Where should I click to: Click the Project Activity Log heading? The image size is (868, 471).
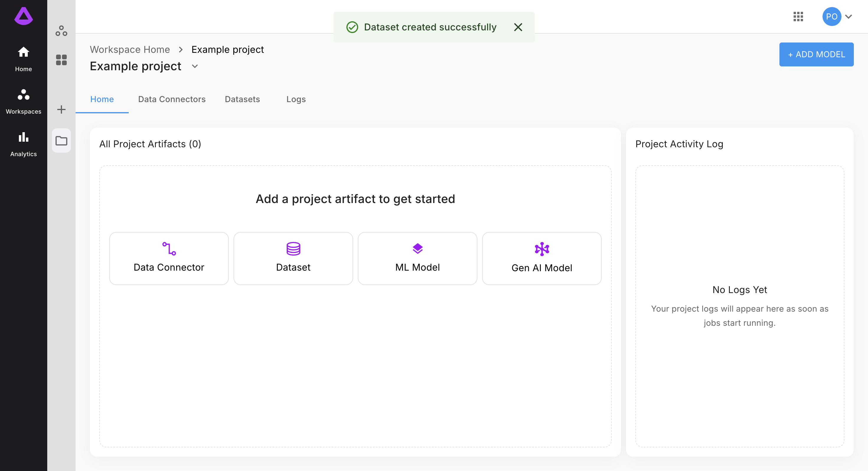[x=679, y=144]
